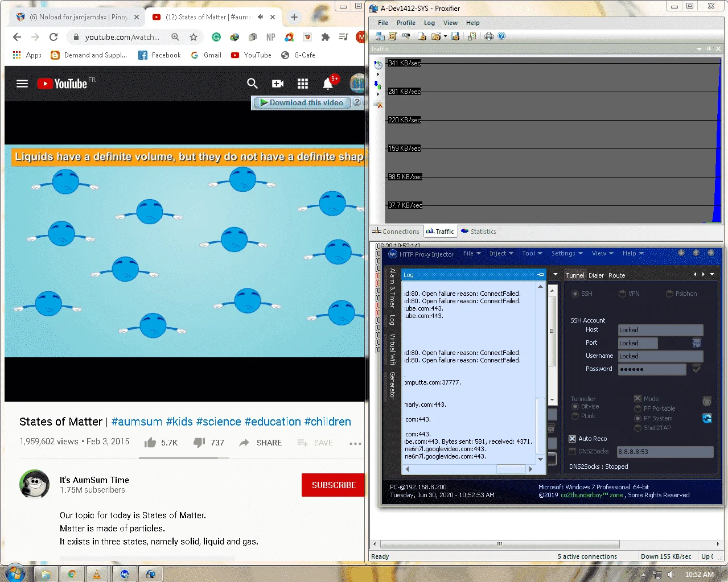This screenshot has width=728, height=582.
Task: Click Proxifier Proxy Servers toolbar icon
Action: point(380,36)
